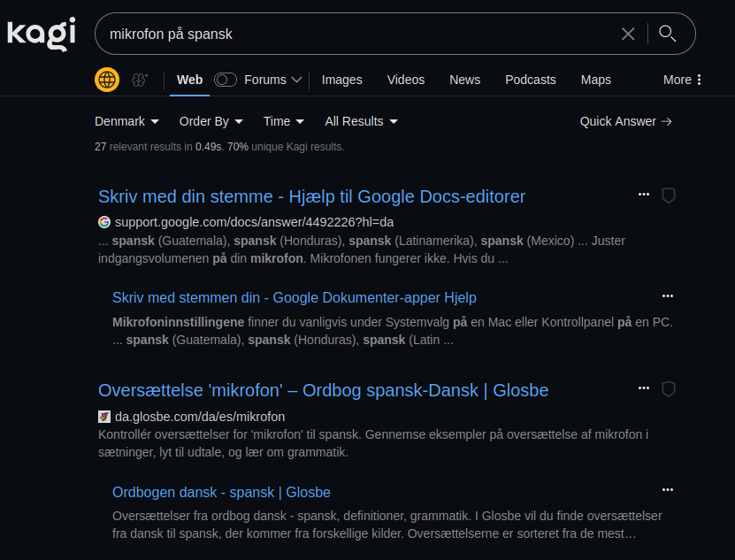Expand the Time filter dropdown
This screenshot has height=560, width=735.
click(283, 121)
